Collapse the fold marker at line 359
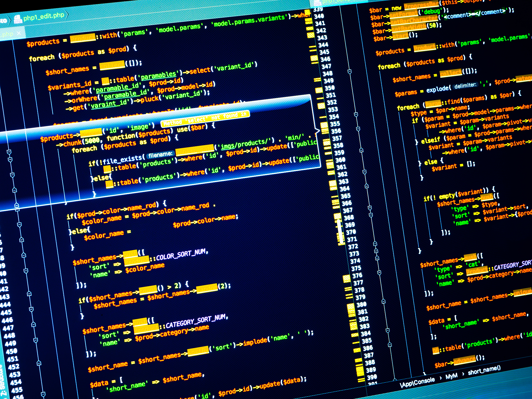Image resolution: width=532 pixels, height=399 pixels. pyautogui.click(x=361, y=150)
